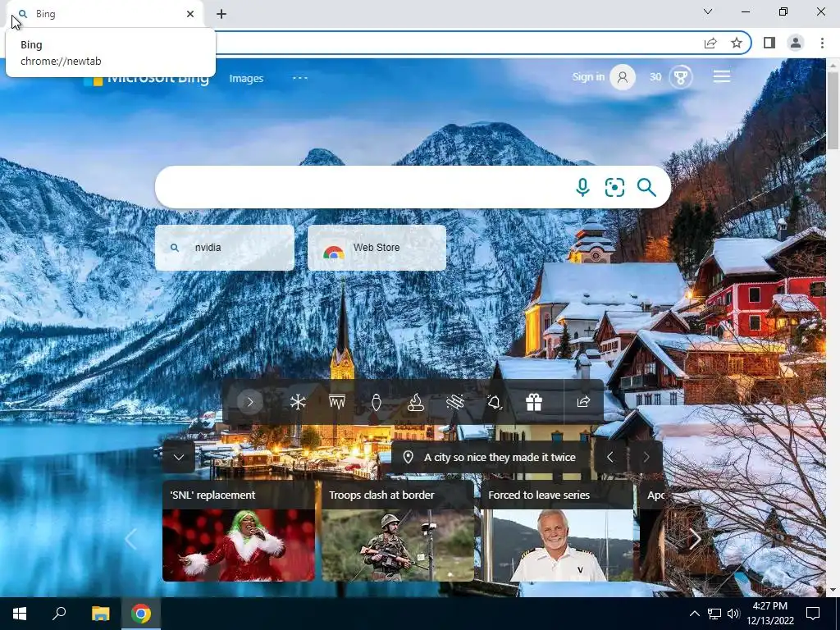Open the Images link
The height and width of the screenshot is (630, 840).
click(246, 78)
